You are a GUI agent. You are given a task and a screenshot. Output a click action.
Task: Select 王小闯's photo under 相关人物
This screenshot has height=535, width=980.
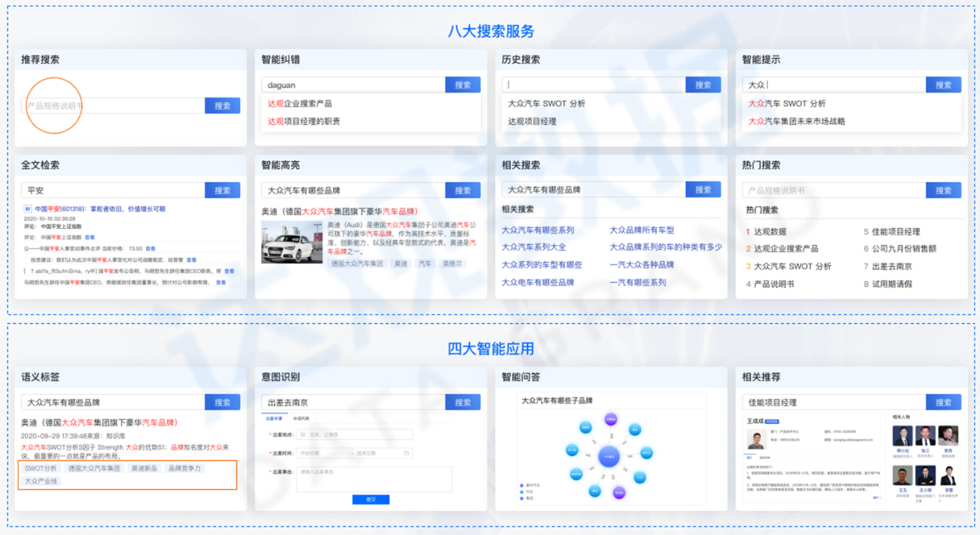pos(926,475)
